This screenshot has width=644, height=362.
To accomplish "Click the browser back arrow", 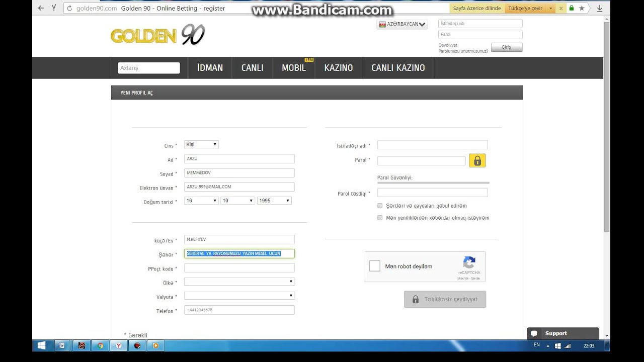I will [x=41, y=8].
